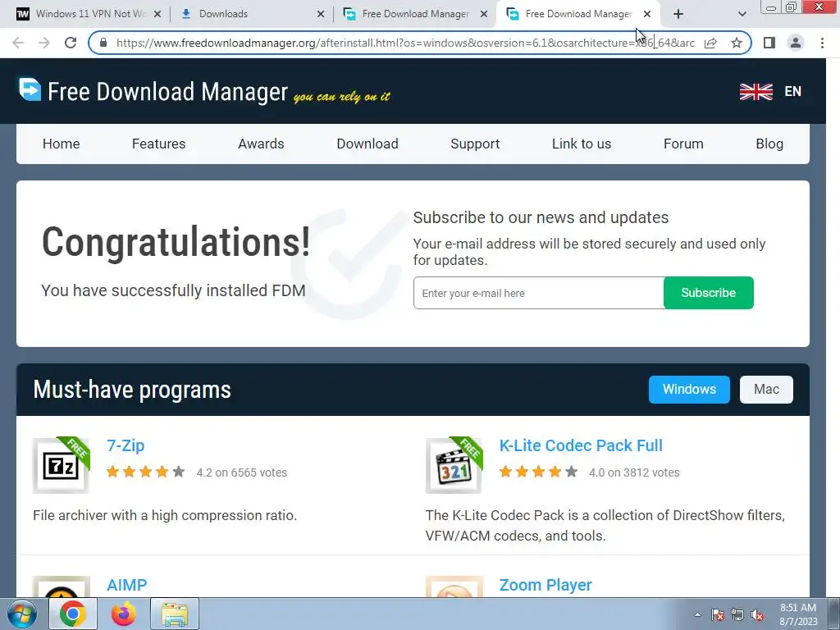This screenshot has height=630, width=840.
Task: Focus the e-mail address input field
Action: click(538, 293)
